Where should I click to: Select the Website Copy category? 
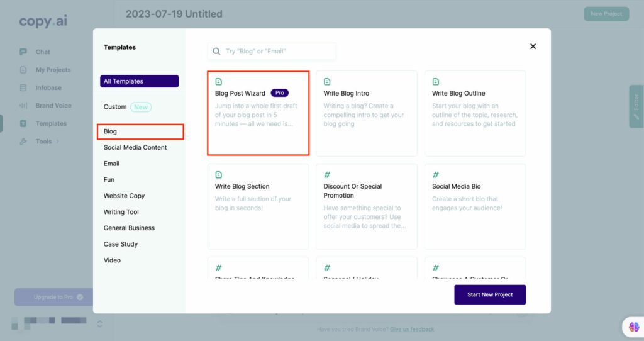tap(124, 196)
